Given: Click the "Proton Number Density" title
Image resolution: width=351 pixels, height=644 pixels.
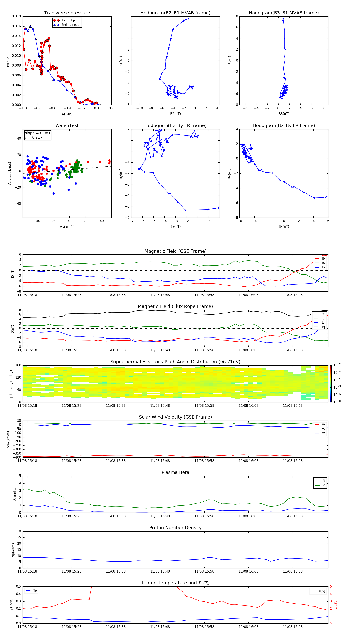Looking at the screenshot, I should [x=175, y=528].
